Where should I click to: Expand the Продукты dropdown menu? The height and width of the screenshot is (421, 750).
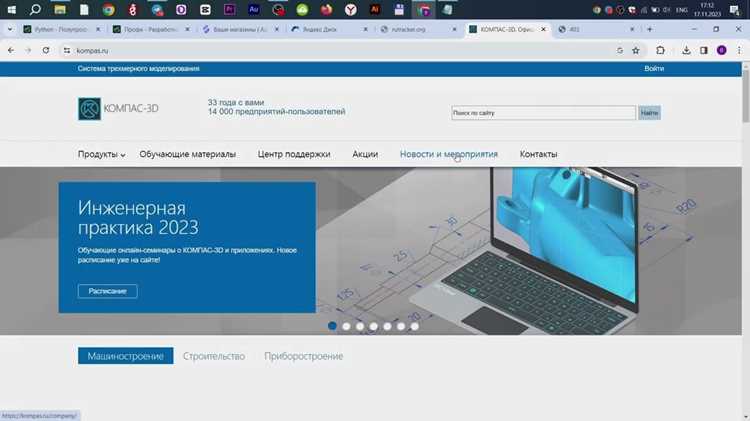(x=101, y=154)
